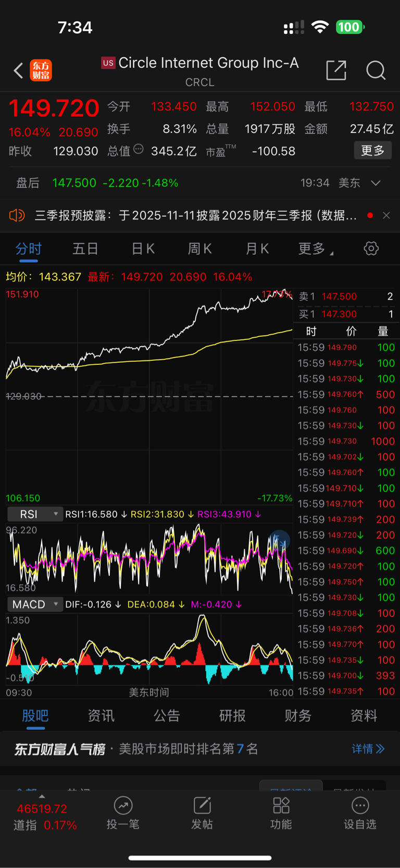
Task: Tap the RSI indicator chart area
Action: pos(149,559)
